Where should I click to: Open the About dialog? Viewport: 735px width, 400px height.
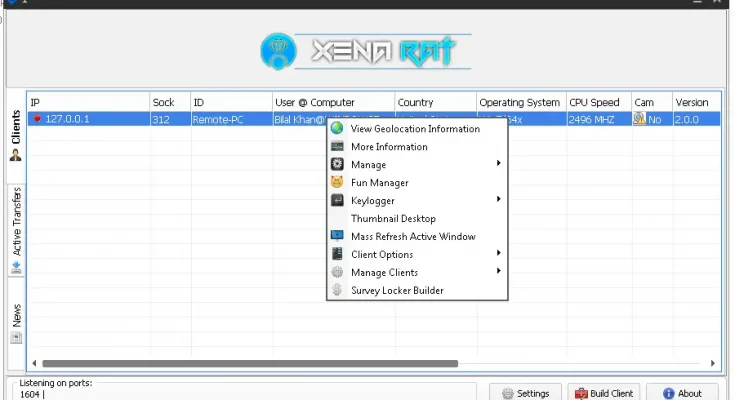(x=682, y=393)
